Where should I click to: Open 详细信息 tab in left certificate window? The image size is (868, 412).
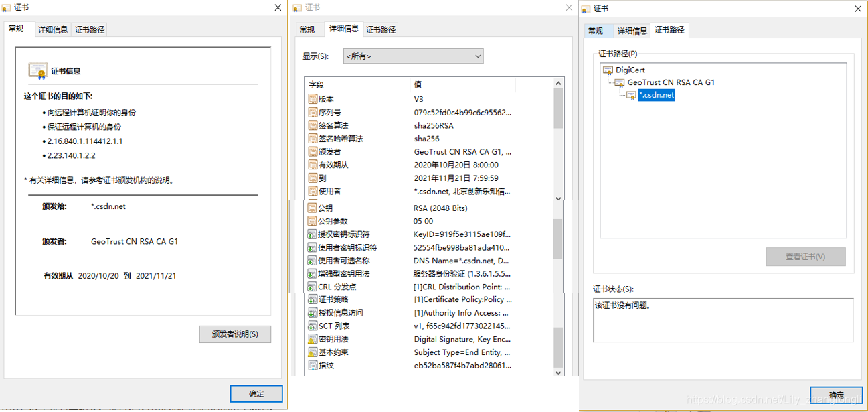[x=53, y=29]
